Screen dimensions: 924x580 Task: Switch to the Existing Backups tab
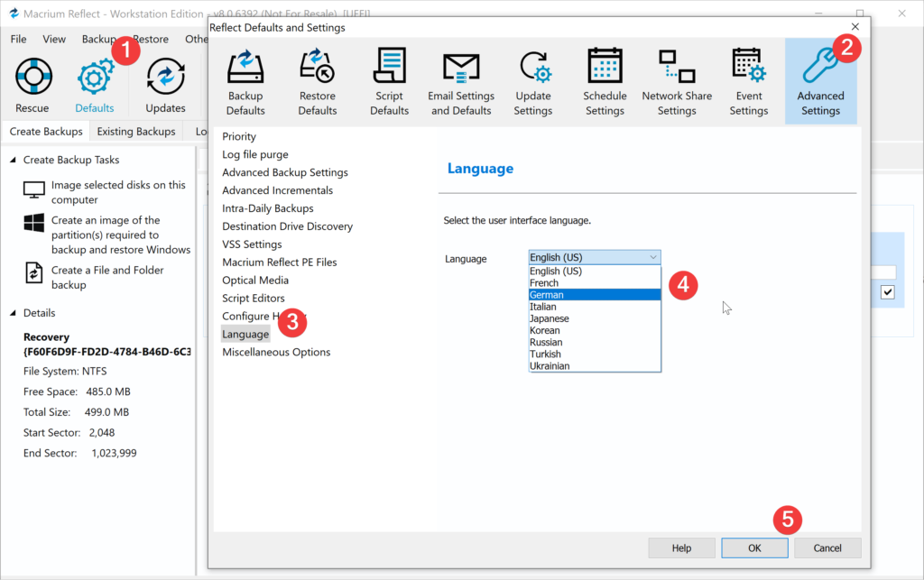point(135,132)
